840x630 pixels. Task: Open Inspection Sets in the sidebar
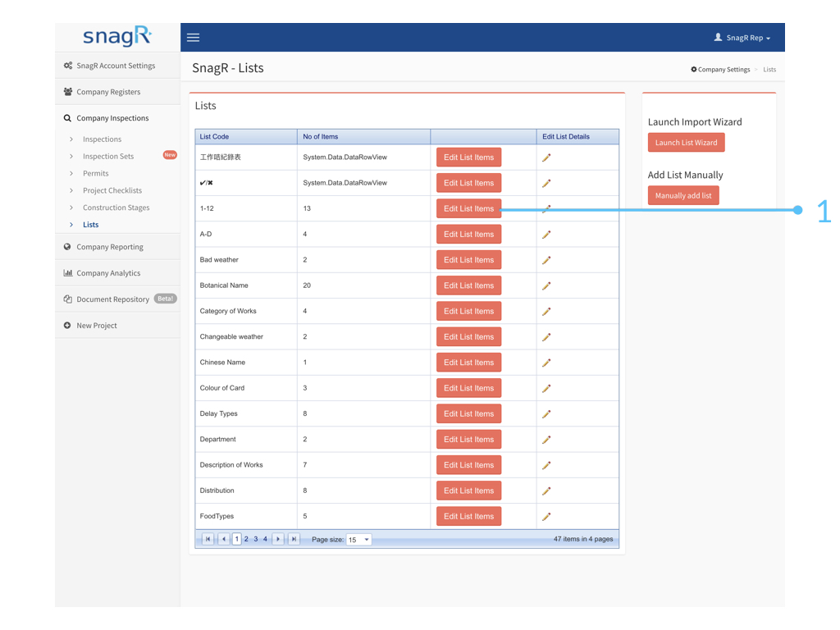click(108, 157)
